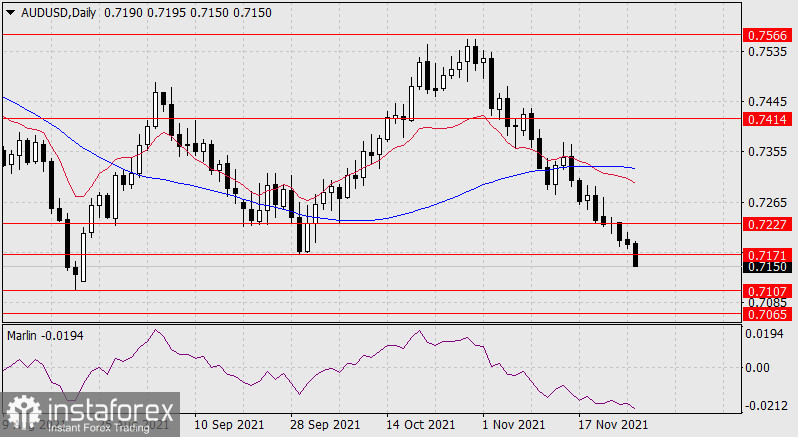Click the 28 Sep 2021 date label
This screenshot has height=437, width=798.
(324, 425)
